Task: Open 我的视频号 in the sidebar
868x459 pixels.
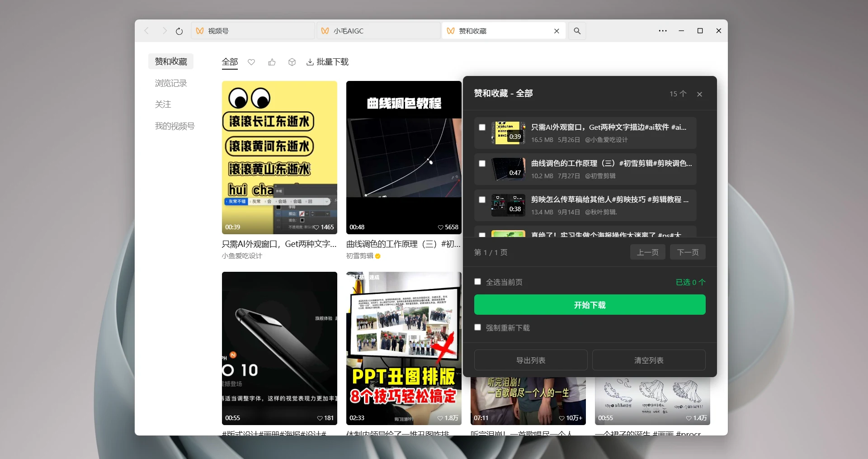Action: click(175, 126)
